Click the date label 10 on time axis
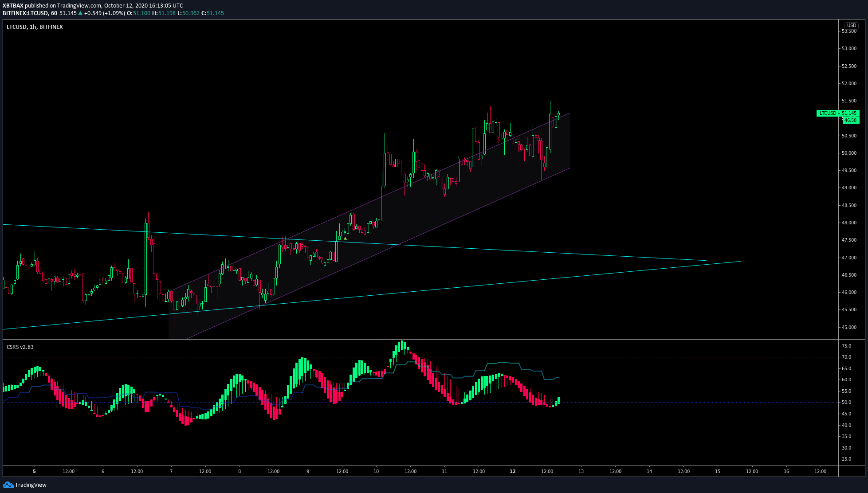Screen dimensions: 868x493 (376, 471)
